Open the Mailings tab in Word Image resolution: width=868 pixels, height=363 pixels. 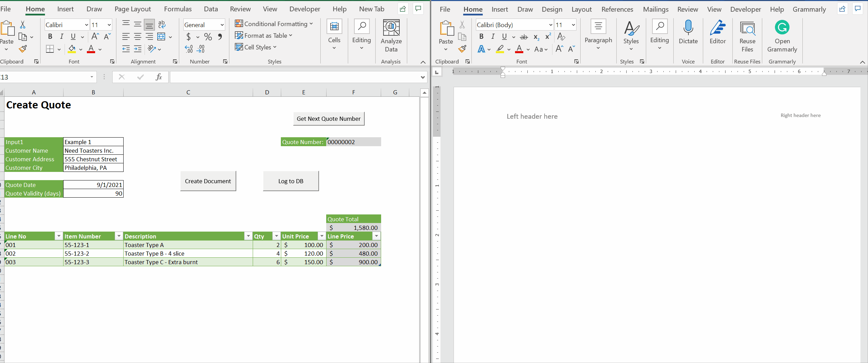pyautogui.click(x=655, y=9)
